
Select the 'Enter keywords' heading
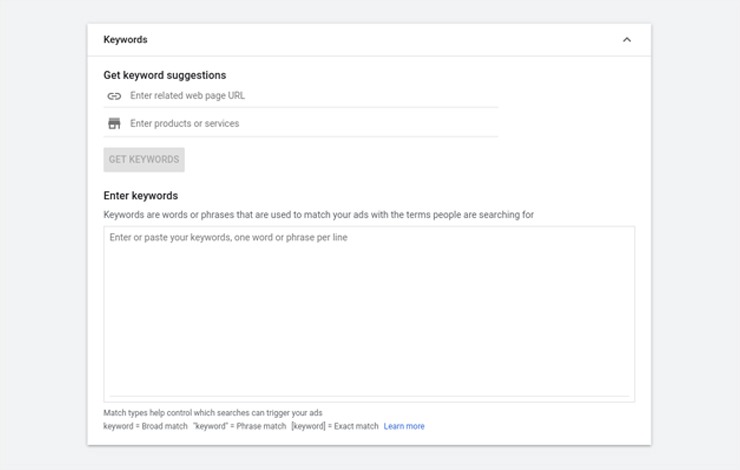click(141, 196)
